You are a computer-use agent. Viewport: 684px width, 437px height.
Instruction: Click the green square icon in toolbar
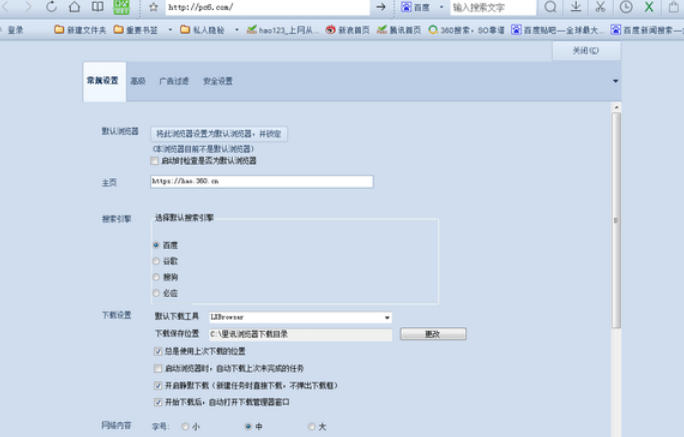[121, 7]
